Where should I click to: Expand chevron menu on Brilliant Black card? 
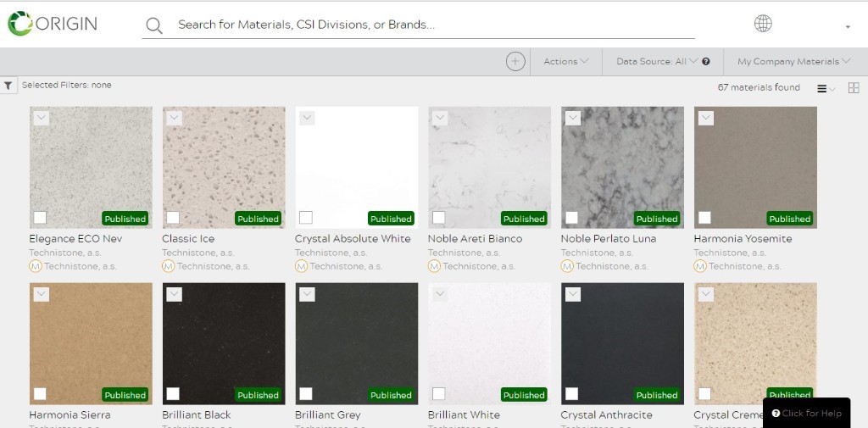pyautogui.click(x=175, y=295)
